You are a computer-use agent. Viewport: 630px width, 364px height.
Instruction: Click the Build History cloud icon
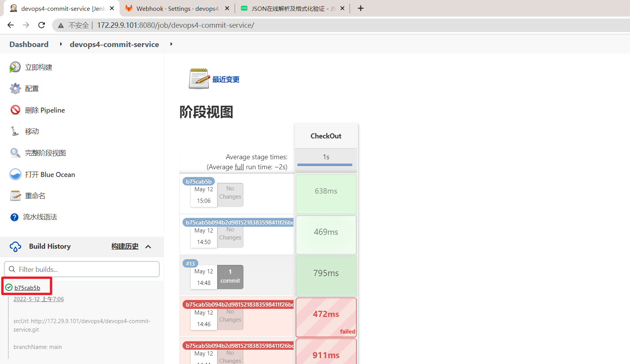tap(15, 246)
